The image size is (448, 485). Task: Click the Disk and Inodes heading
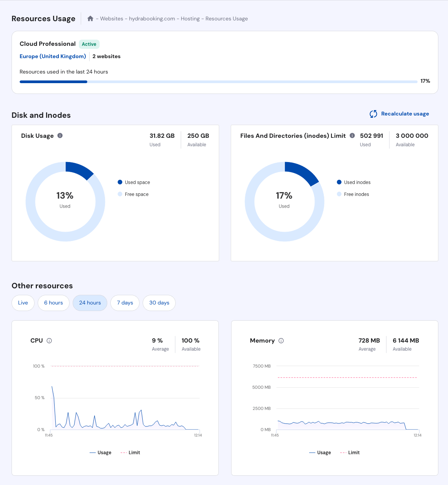[41, 115]
